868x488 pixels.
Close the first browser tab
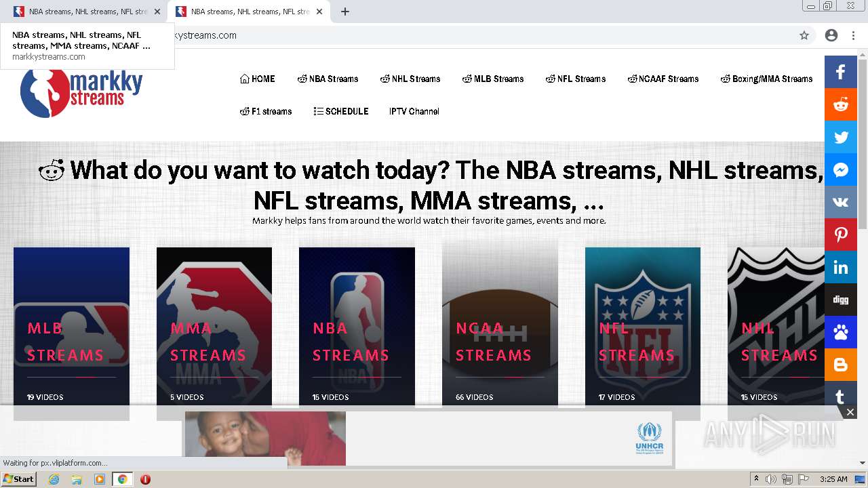pos(157,12)
